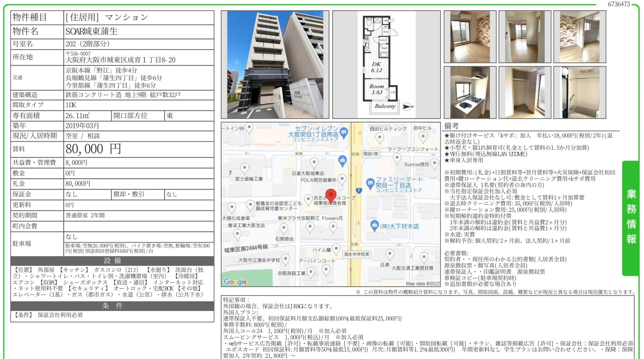644x359 pixels.
Task: Click the FamilyMart 関目一丁目店 store icon
Action: pyautogui.click(x=371, y=184)
